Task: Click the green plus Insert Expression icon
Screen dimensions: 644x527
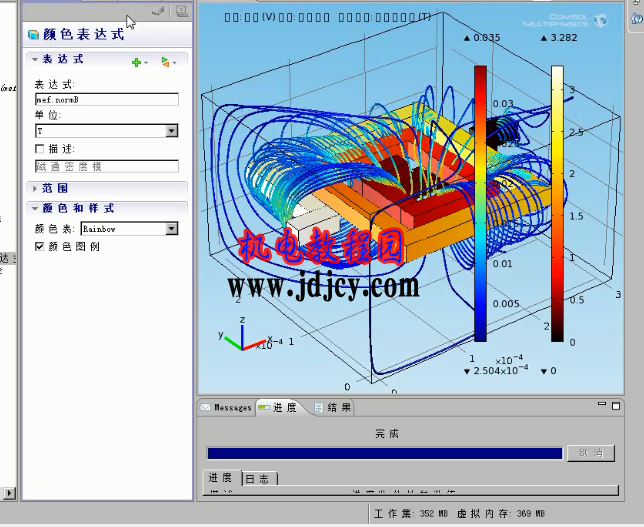Action: click(136, 62)
